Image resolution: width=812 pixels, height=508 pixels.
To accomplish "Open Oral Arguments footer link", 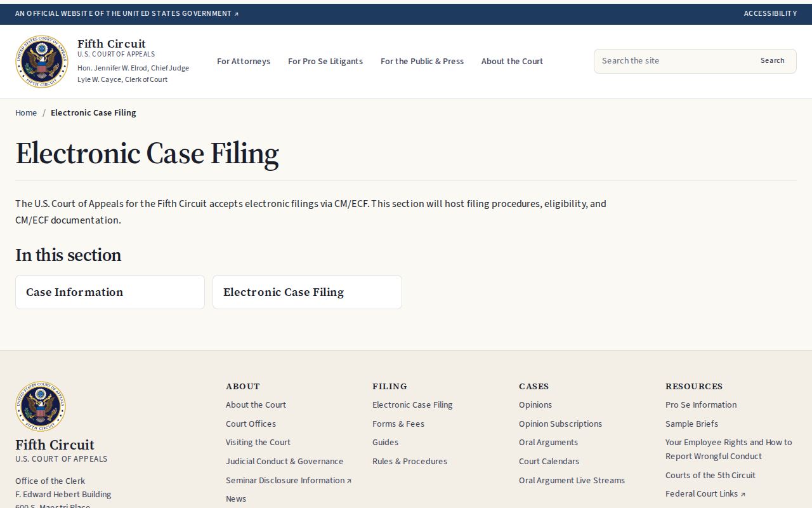I will click(548, 442).
